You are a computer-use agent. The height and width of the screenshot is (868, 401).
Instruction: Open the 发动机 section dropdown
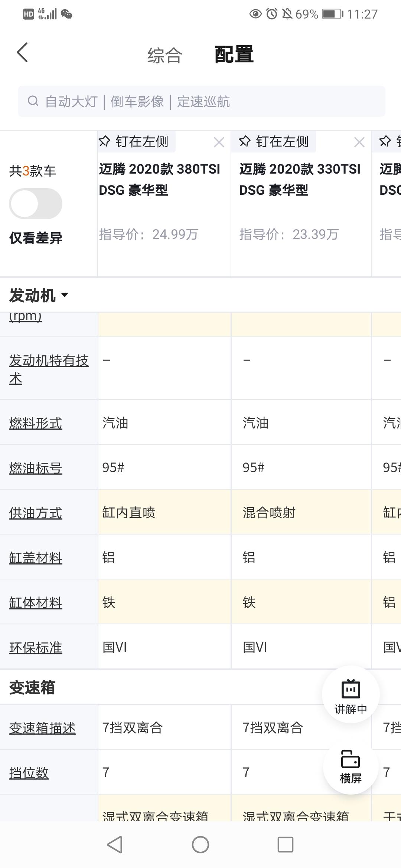[39, 295]
